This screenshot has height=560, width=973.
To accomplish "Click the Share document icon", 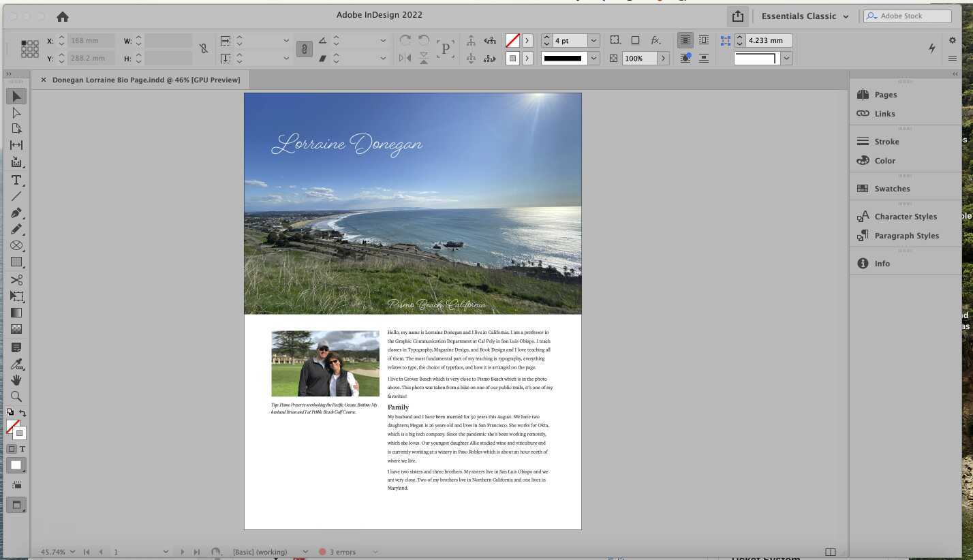I will pyautogui.click(x=737, y=16).
